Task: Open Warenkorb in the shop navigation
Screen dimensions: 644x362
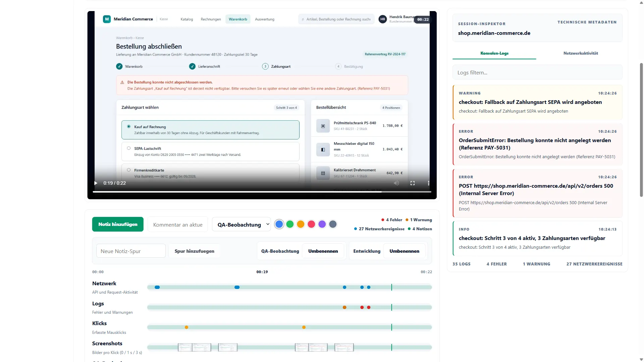Action: 238,19
